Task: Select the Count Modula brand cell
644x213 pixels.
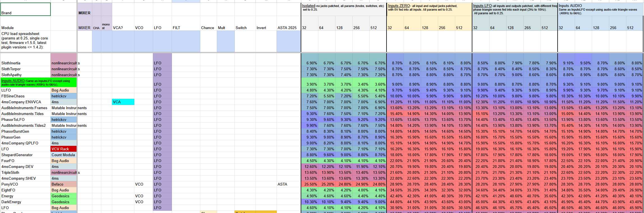Action: (64, 155)
